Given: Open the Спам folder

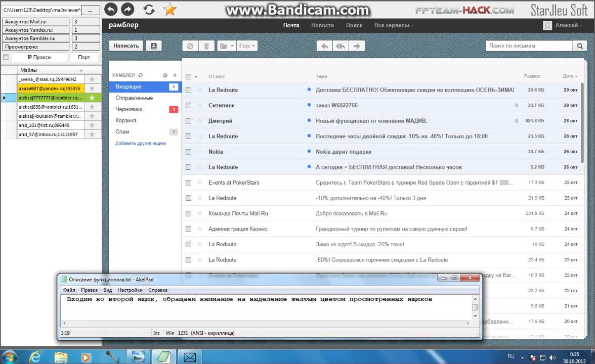Looking at the screenshot, I should 122,131.
